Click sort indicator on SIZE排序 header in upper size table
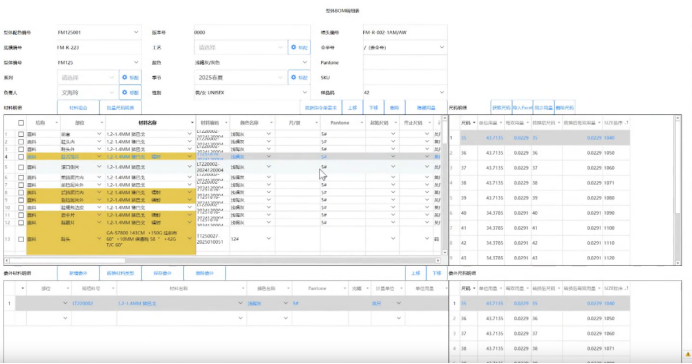The height and width of the screenshot is (364, 692). [627, 123]
